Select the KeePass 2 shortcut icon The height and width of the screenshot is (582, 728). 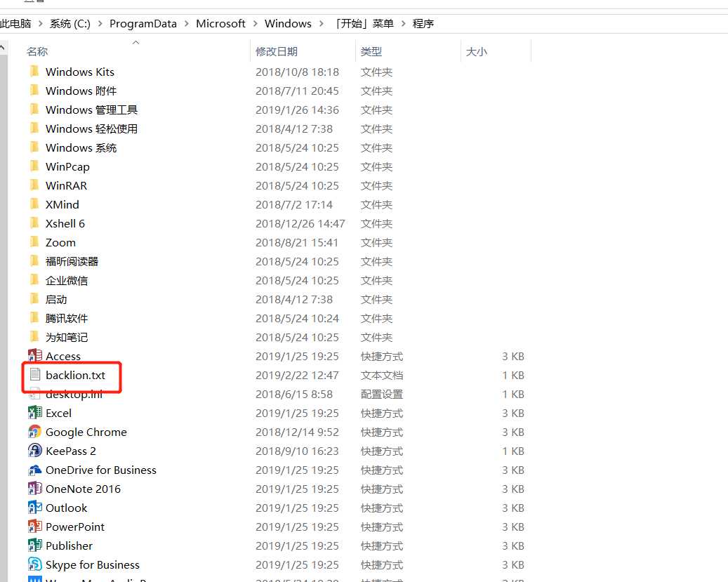pos(35,451)
